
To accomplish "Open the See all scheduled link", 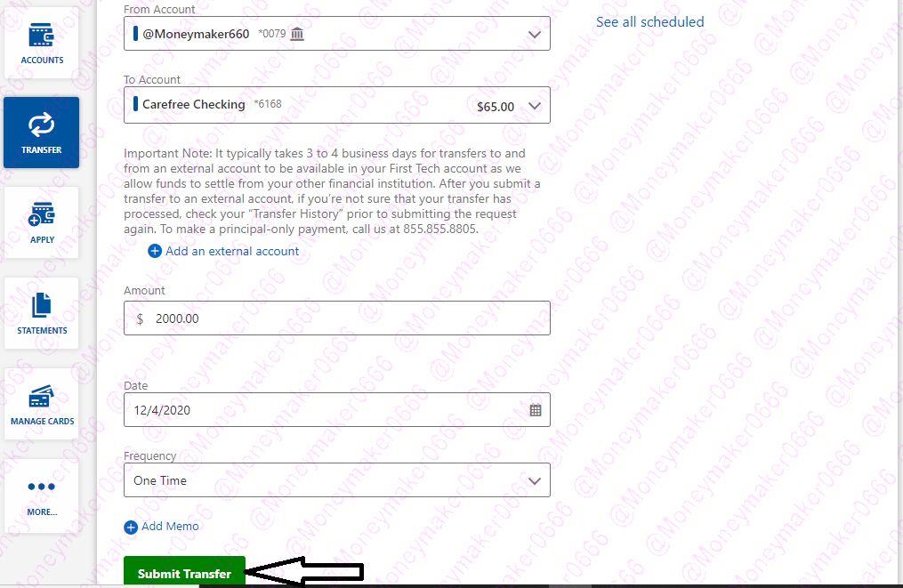I will pyautogui.click(x=649, y=22).
